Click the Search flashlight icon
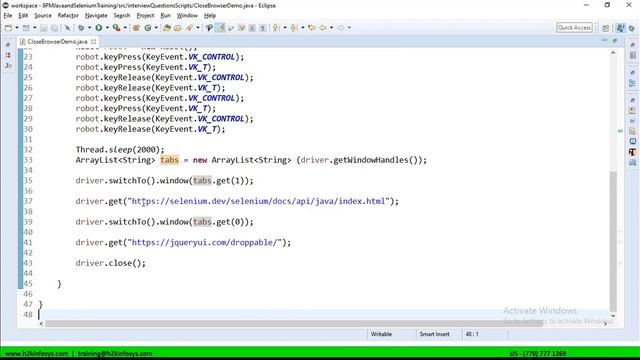This screenshot has width=640, height=360. pos(189,28)
